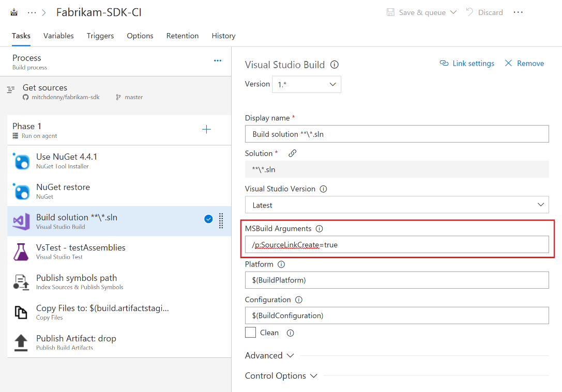Open the Visual Studio Version dropdown
The image size is (562, 392).
pyautogui.click(x=397, y=205)
